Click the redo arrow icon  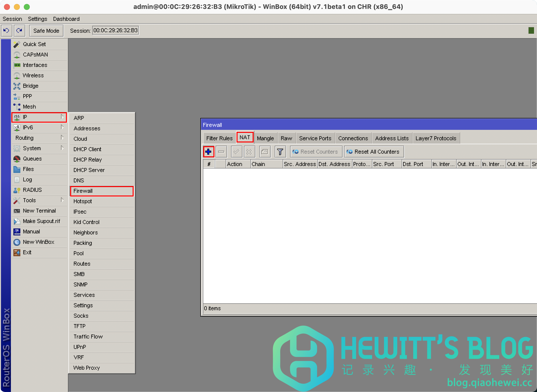(x=19, y=31)
